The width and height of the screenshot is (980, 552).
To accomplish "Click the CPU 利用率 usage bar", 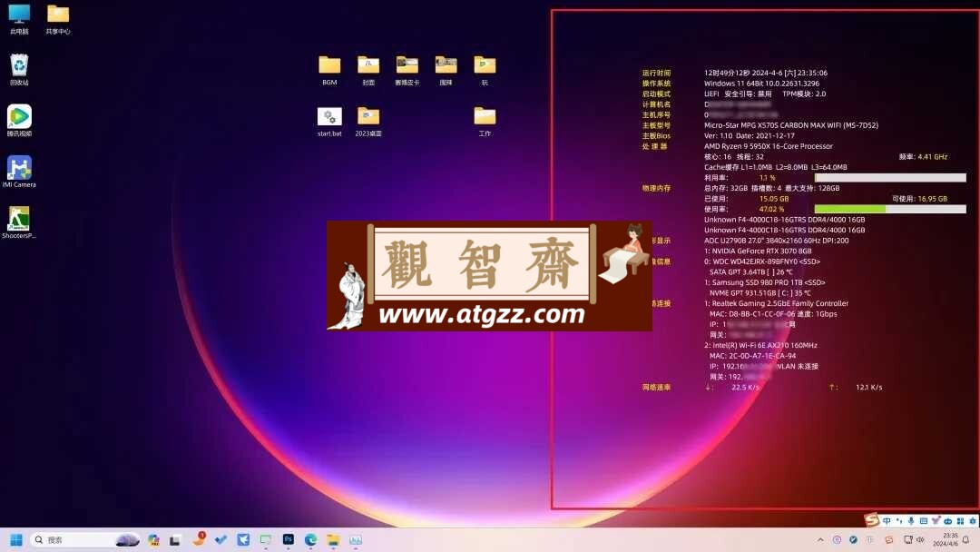I will 890,178.
